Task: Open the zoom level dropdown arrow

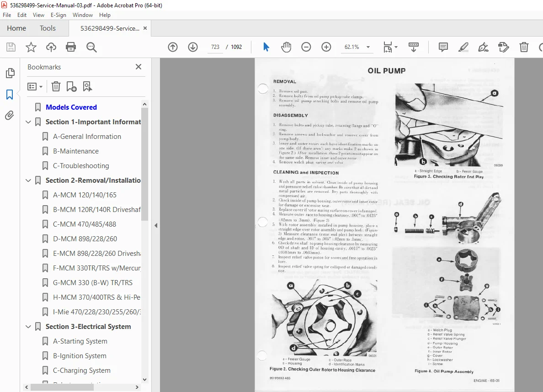Action: (368, 47)
